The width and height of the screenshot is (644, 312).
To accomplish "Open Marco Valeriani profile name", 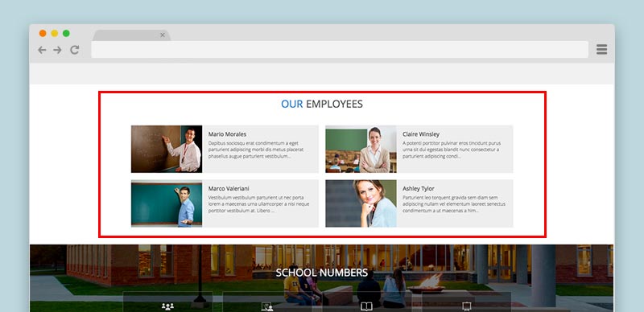I will [x=229, y=189].
